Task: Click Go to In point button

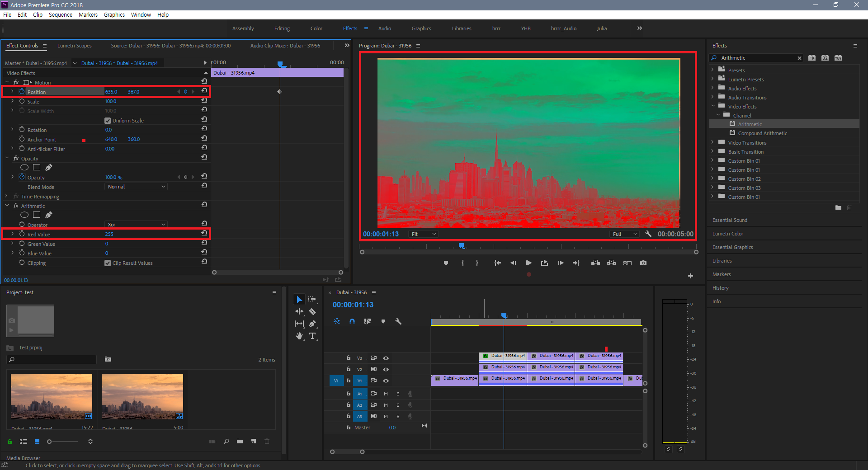Action: tap(497, 263)
